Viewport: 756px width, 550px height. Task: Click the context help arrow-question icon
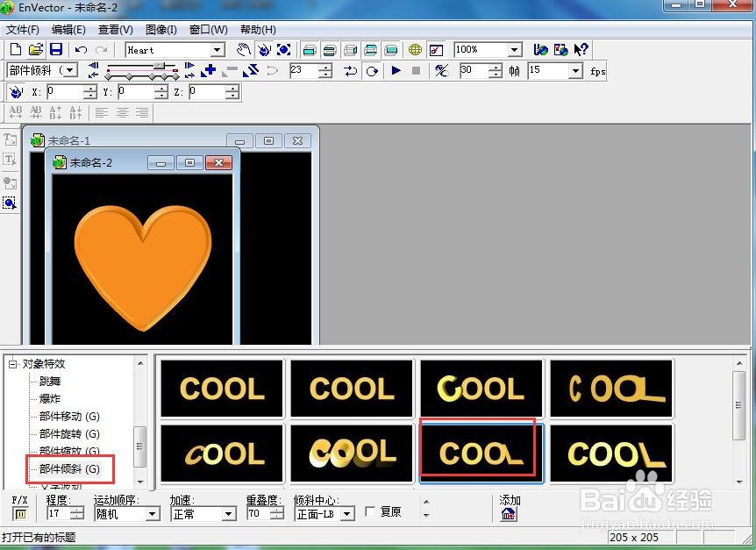(581, 50)
